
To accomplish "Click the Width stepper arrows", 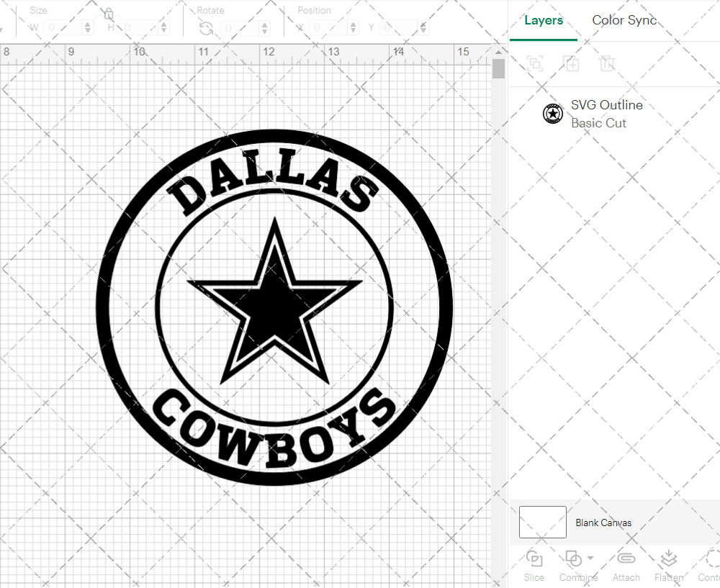I will pos(88,27).
